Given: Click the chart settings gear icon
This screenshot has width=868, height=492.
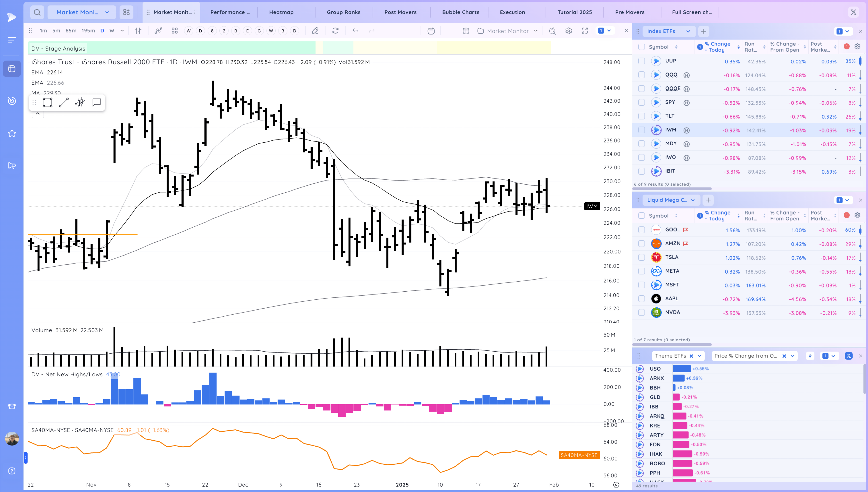Looking at the screenshot, I should [569, 31].
